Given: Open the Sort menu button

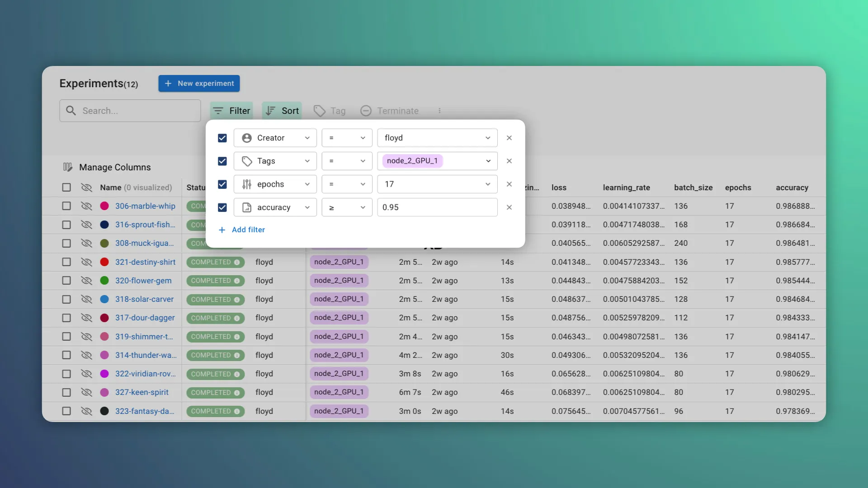Looking at the screenshot, I should pos(282,111).
